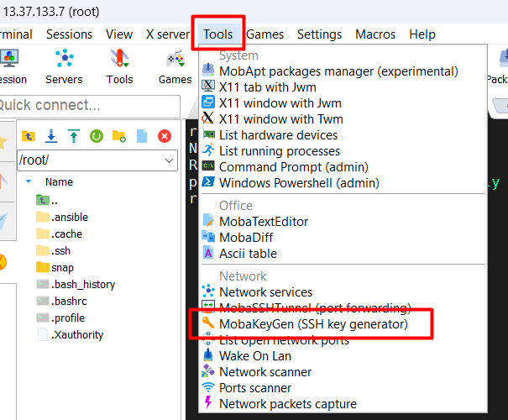Screen dimensions: 508x420
Task: Open the X server menu
Action: [167, 34]
